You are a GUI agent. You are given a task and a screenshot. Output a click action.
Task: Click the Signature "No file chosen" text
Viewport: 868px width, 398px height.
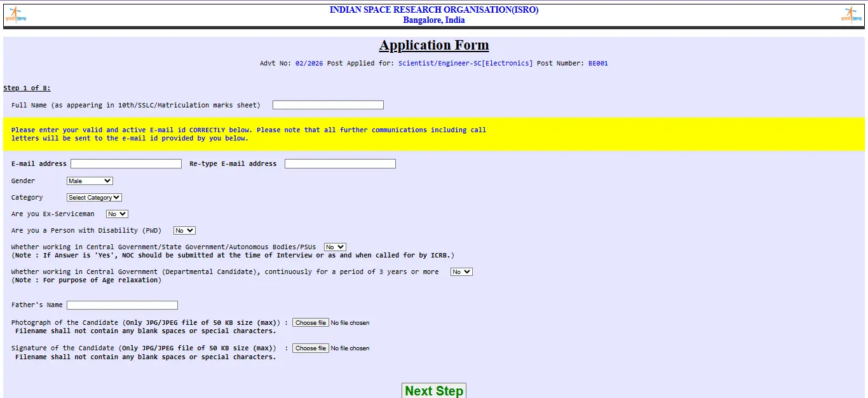(x=350, y=348)
